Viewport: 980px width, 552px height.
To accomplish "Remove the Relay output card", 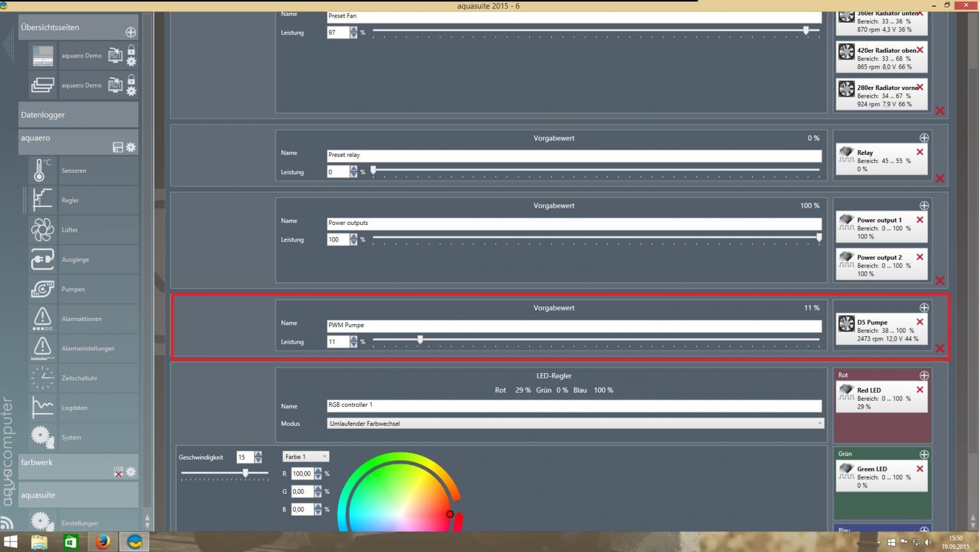I will click(x=920, y=152).
